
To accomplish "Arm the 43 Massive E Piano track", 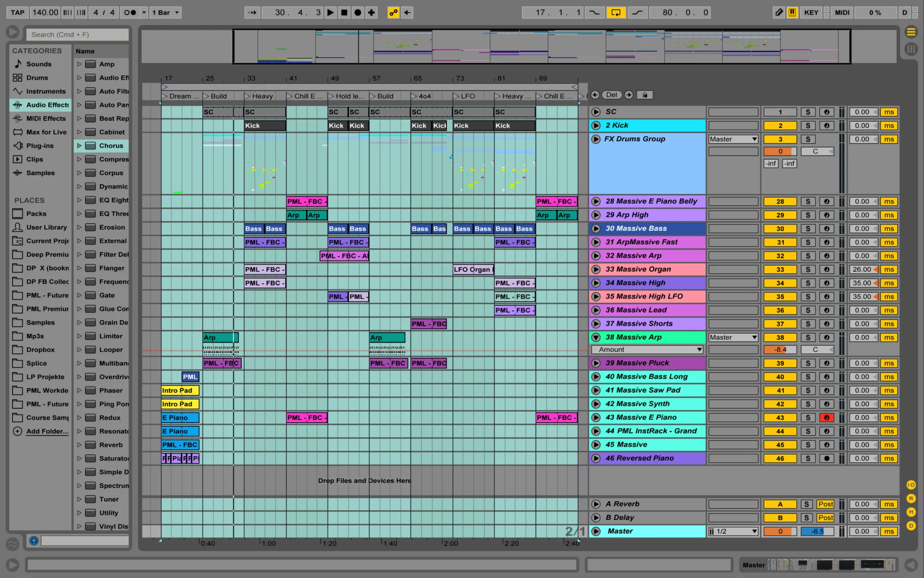I will click(x=827, y=418).
